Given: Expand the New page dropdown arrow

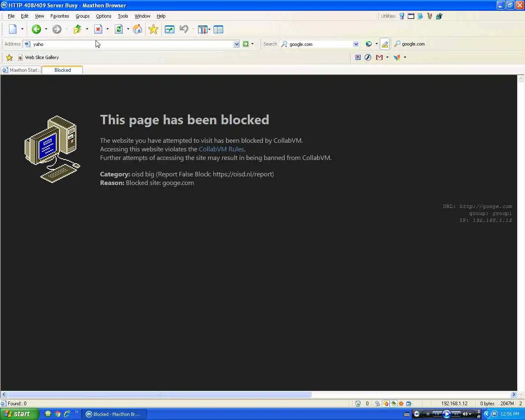Looking at the screenshot, I should [x=22, y=29].
